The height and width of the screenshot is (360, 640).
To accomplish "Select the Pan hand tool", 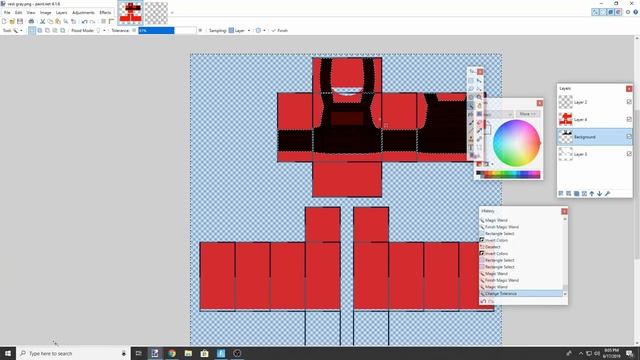I will pyautogui.click(x=479, y=105).
